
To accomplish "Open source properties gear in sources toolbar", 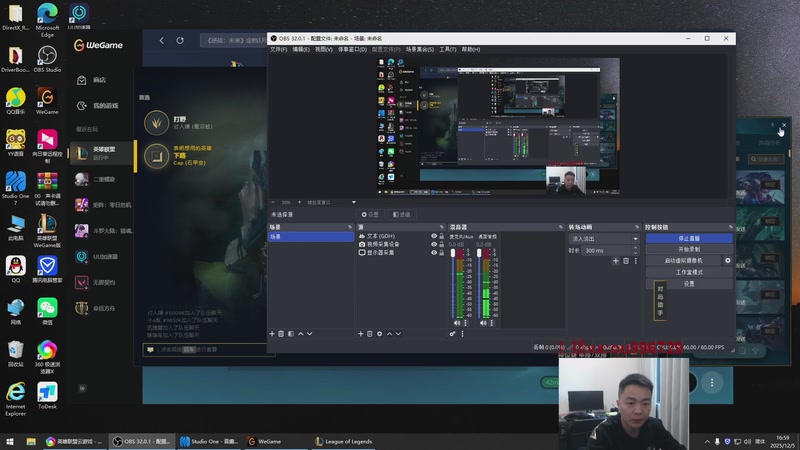I will 380,334.
